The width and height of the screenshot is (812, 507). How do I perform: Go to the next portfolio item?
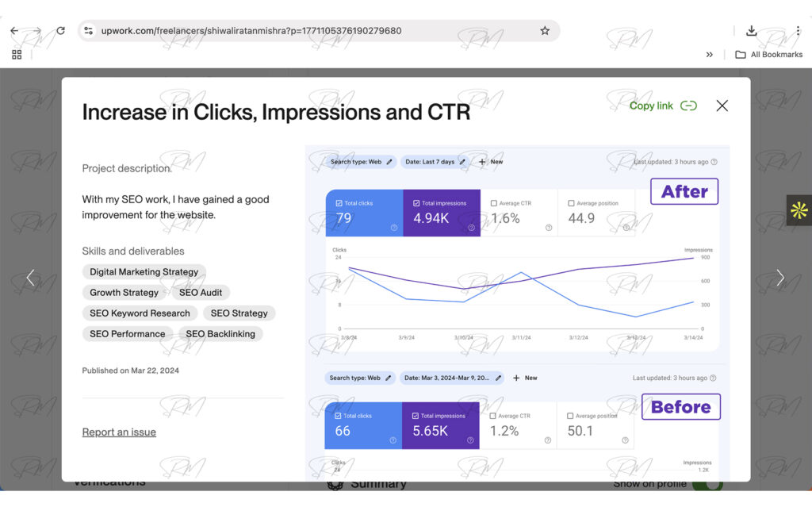point(780,278)
